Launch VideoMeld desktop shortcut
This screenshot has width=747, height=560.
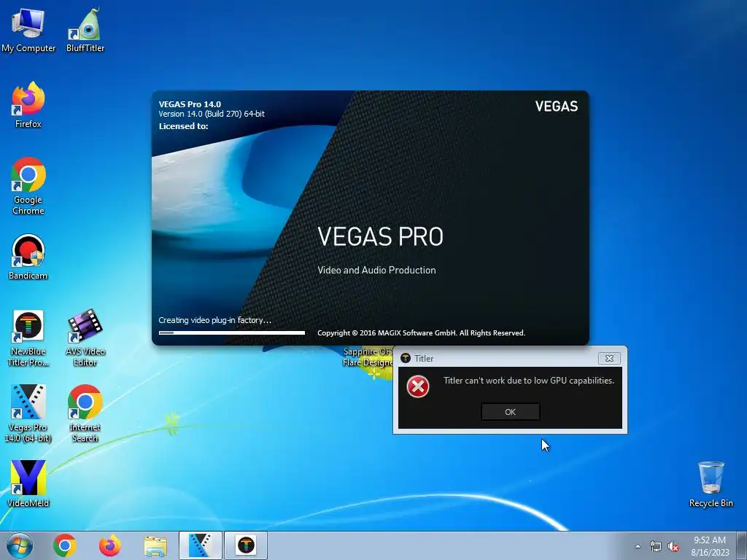pyautogui.click(x=28, y=483)
